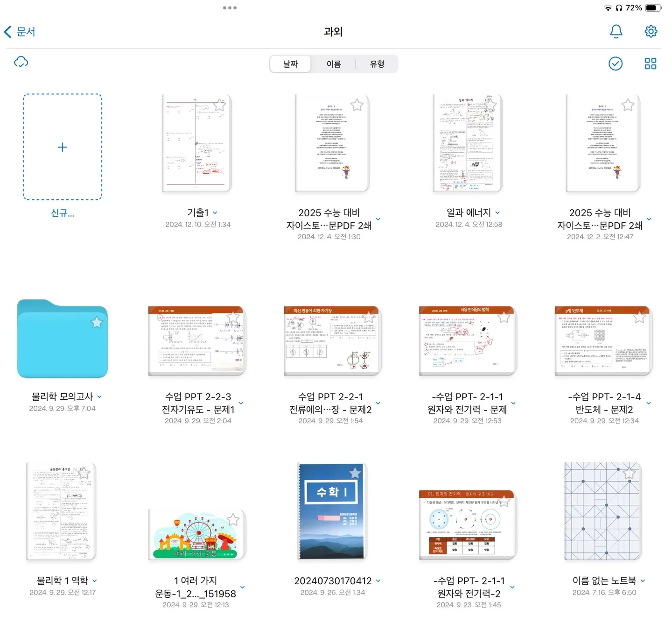This screenshot has width=672, height=630.
Task: Open settings with the gear icon
Action: coord(651,31)
